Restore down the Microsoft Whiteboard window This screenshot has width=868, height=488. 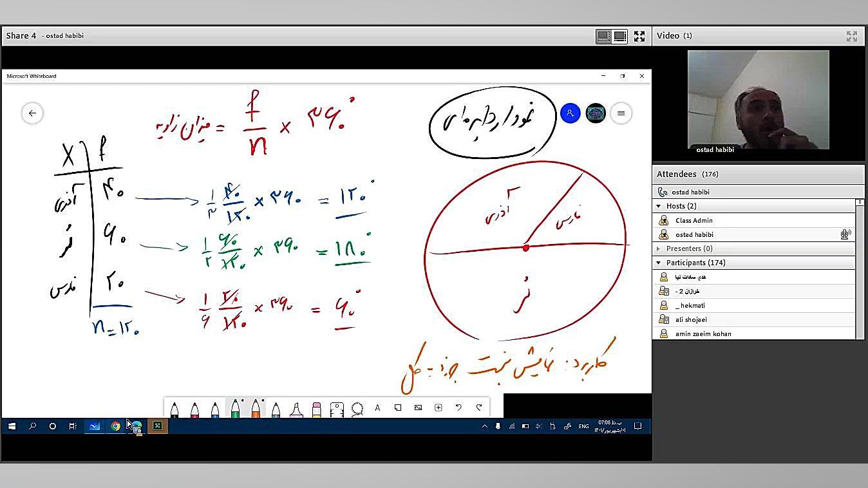(x=623, y=76)
